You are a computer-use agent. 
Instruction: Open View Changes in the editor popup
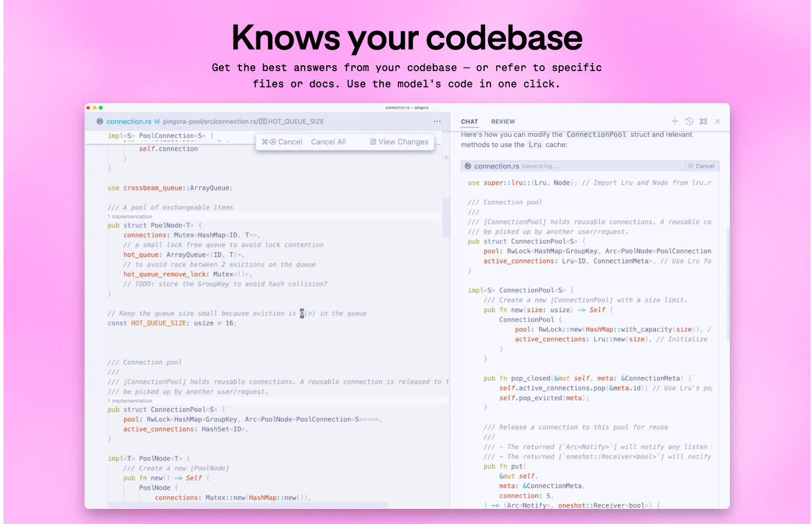(x=399, y=141)
